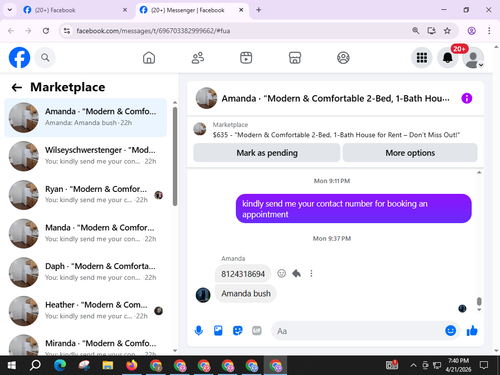This screenshot has width=500, height=375.
Task: Click the voice clip microphone icon
Action: coord(199,331)
